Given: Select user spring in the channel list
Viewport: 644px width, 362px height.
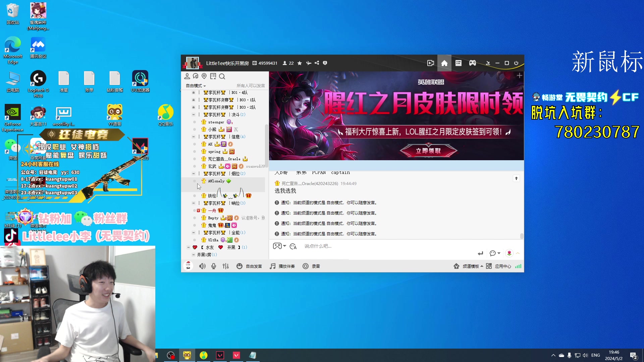Looking at the screenshot, I should click(214, 152).
